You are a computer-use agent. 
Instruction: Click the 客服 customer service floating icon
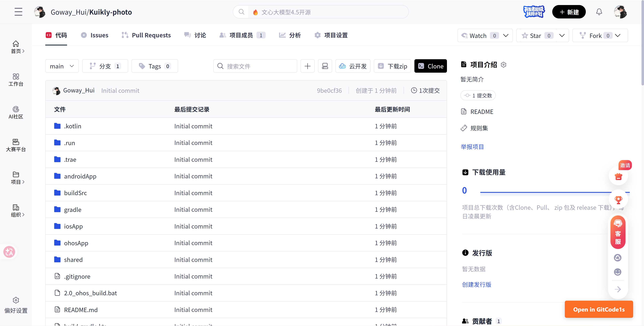click(x=618, y=232)
